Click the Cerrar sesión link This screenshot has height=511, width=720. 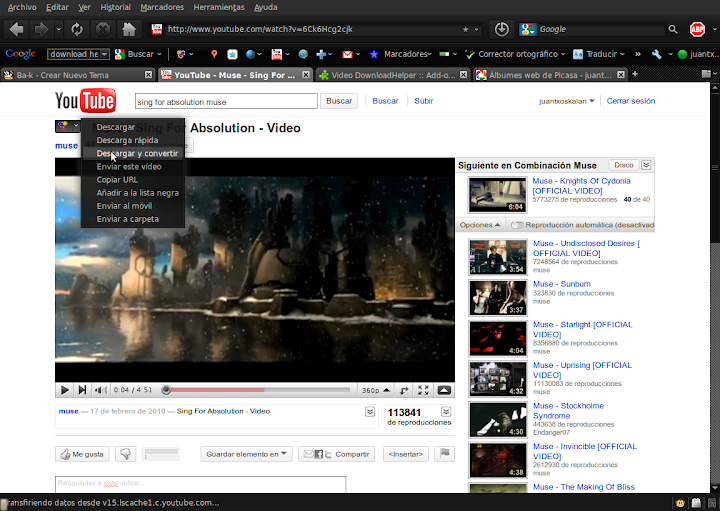click(x=630, y=101)
